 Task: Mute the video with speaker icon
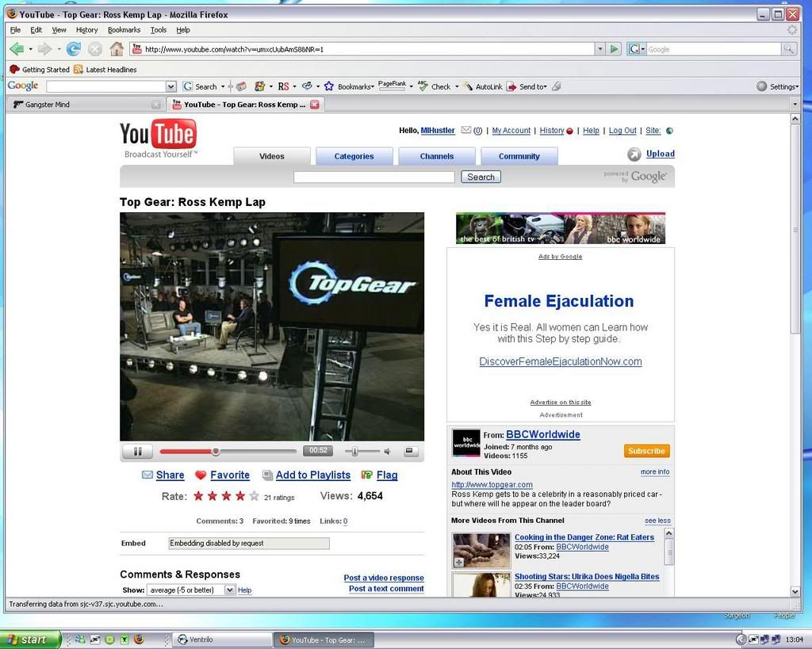(387, 452)
